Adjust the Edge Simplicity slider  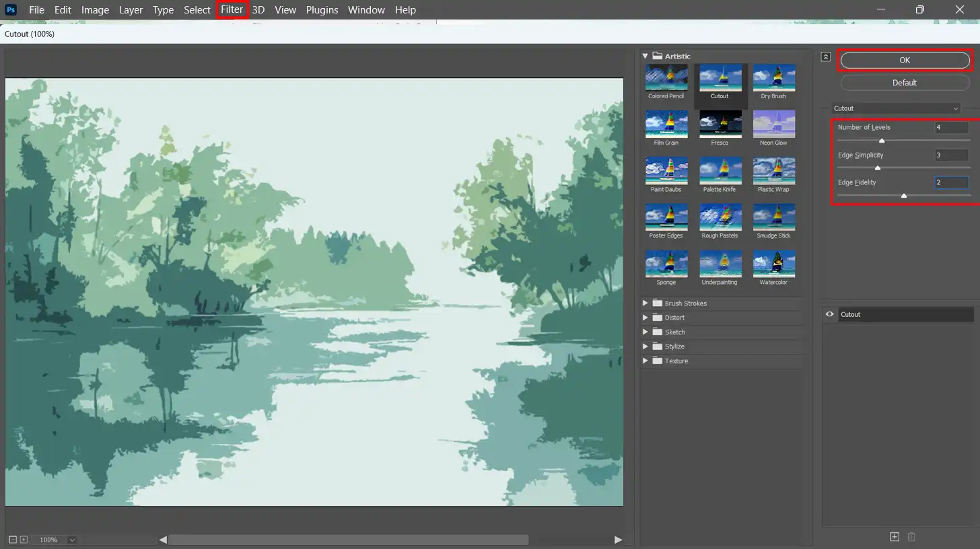coord(877,168)
